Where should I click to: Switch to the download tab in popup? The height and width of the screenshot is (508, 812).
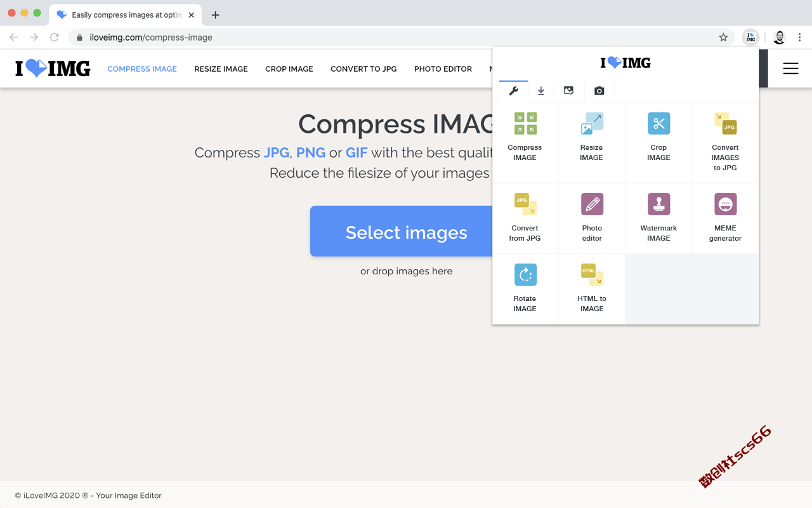[x=541, y=91]
